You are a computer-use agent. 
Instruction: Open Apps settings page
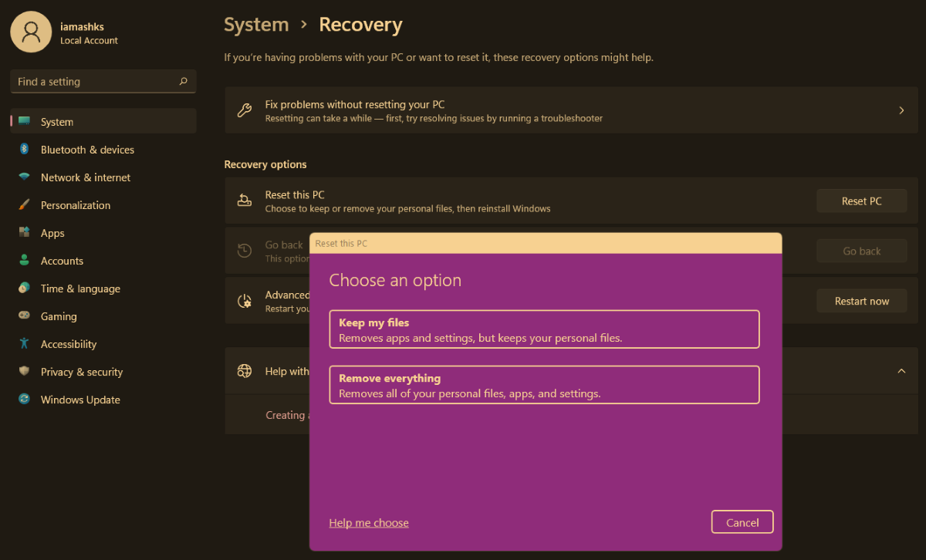(103, 233)
